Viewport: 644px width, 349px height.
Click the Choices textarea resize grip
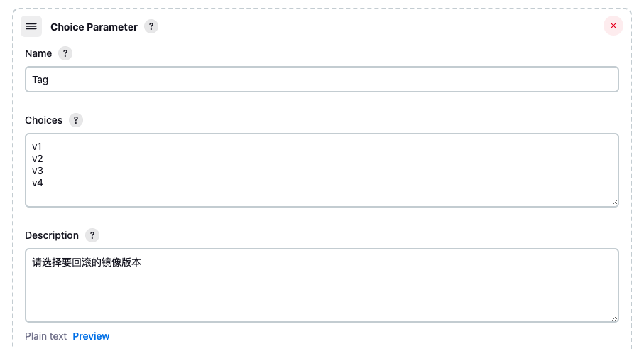tap(614, 203)
